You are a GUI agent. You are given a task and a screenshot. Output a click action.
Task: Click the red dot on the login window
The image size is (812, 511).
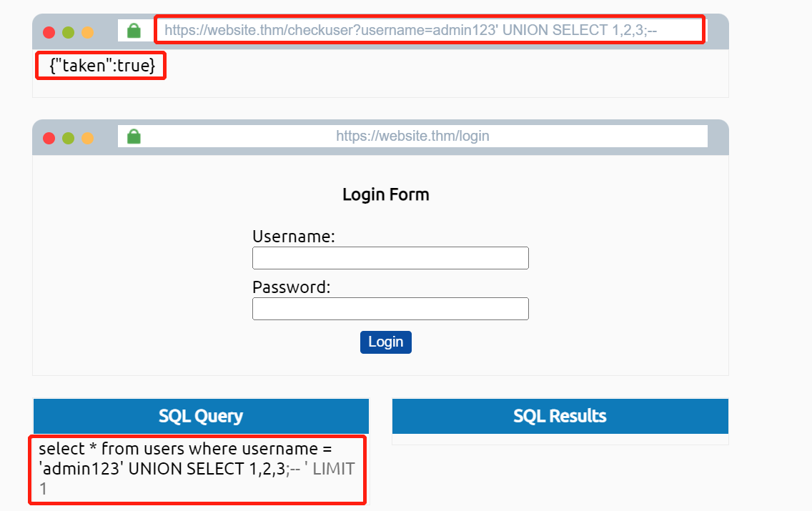pos(49,138)
